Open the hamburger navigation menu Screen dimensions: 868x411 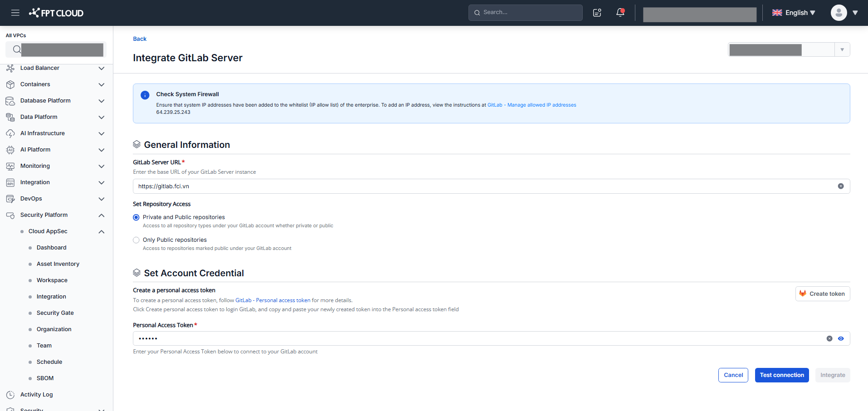[15, 13]
